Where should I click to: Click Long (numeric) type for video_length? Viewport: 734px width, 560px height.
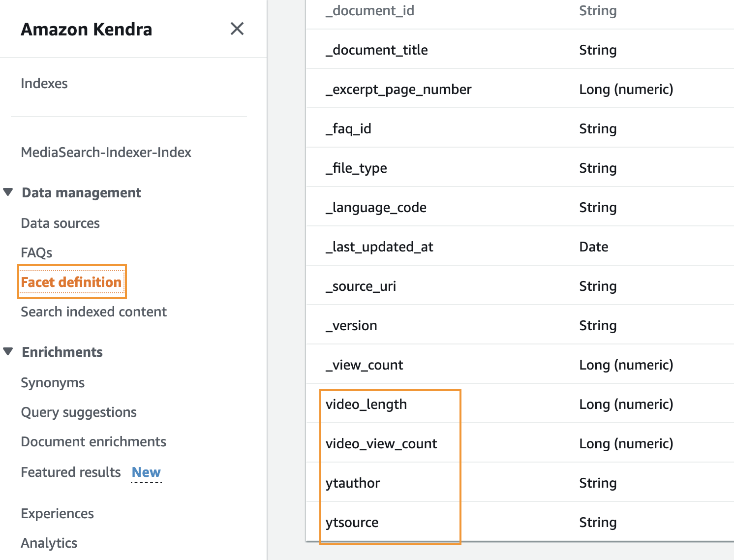(x=626, y=404)
